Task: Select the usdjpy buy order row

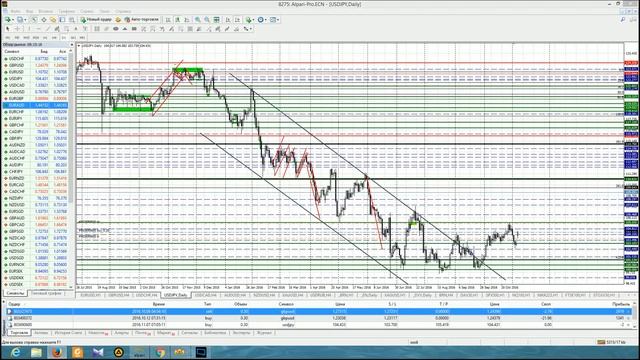Action: click(x=318, y=324)
